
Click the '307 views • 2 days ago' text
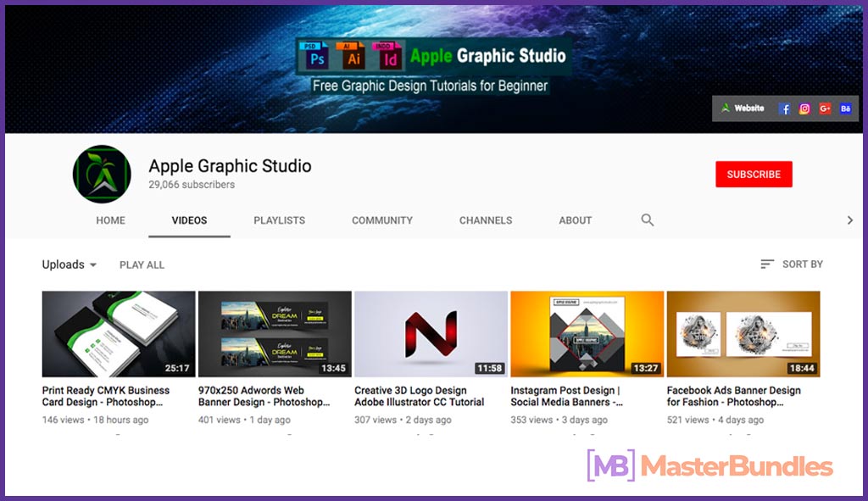tap(403, 420)
